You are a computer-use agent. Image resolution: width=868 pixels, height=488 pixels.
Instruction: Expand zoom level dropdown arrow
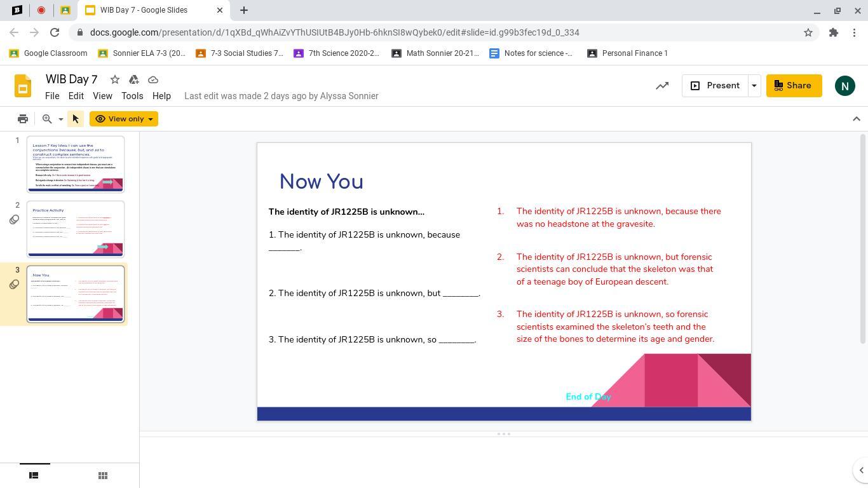(61, 119)
